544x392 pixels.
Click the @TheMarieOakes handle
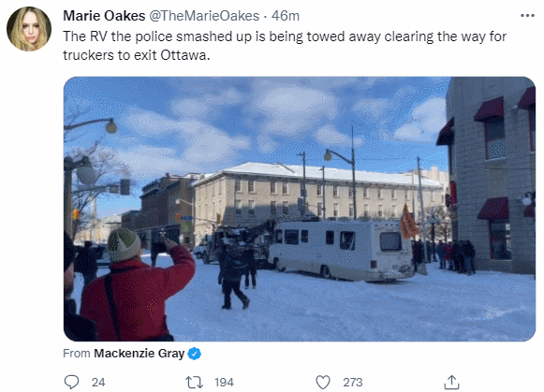click(x=204, y=16)
